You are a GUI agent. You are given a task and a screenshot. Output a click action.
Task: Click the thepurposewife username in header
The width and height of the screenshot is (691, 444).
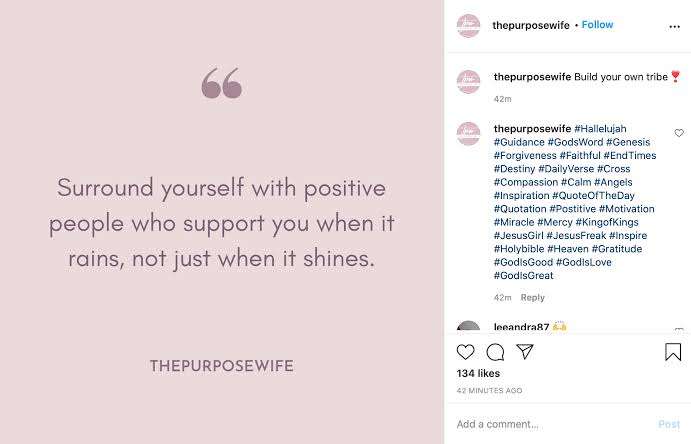coord(531,26)
